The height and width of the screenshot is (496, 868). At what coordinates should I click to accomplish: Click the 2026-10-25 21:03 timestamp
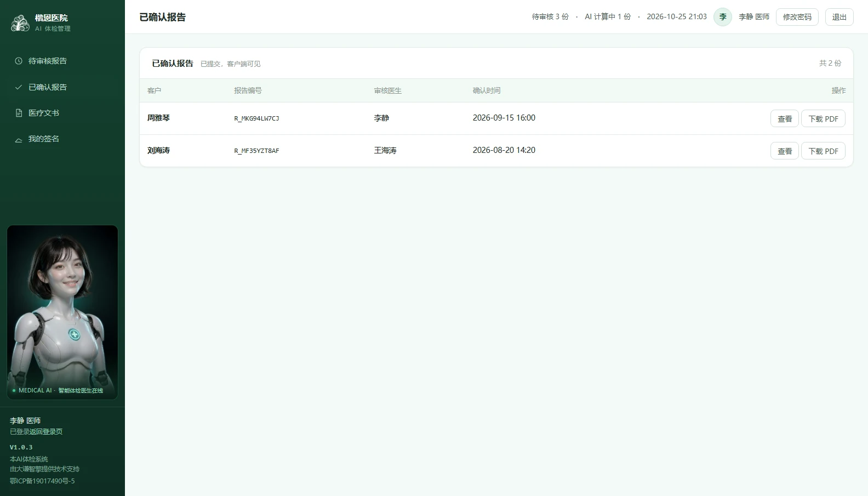[677, 17]
